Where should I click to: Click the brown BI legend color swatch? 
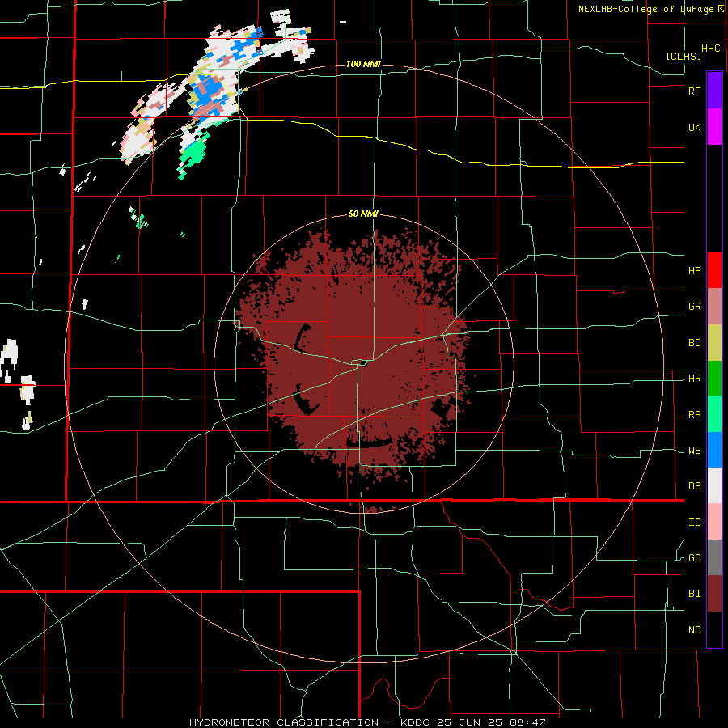[x=714, y=594]
